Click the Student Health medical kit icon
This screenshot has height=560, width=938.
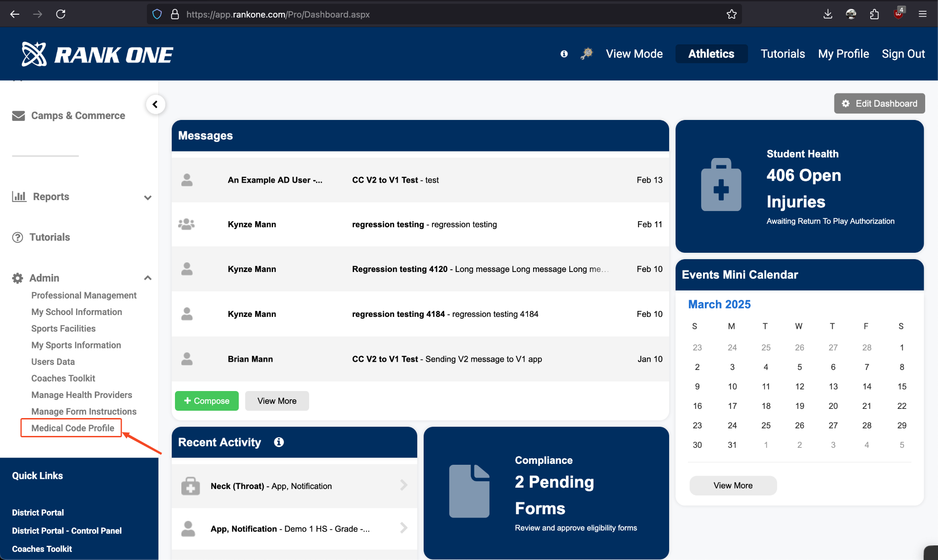721,185
